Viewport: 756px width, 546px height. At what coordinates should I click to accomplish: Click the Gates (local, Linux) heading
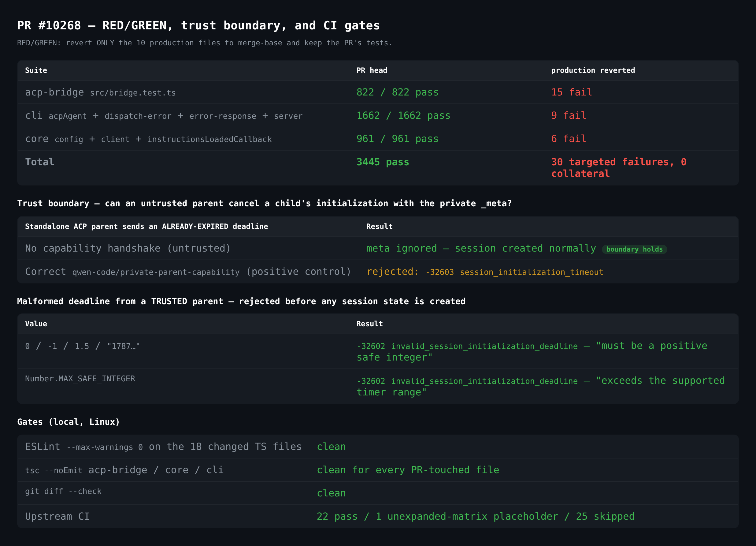pyautogui.click(x=68, y=422)
